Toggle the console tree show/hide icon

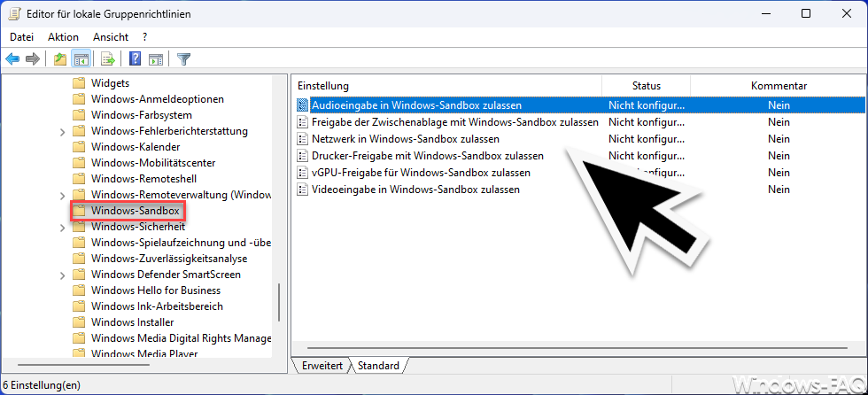click(x=81, y=58)
